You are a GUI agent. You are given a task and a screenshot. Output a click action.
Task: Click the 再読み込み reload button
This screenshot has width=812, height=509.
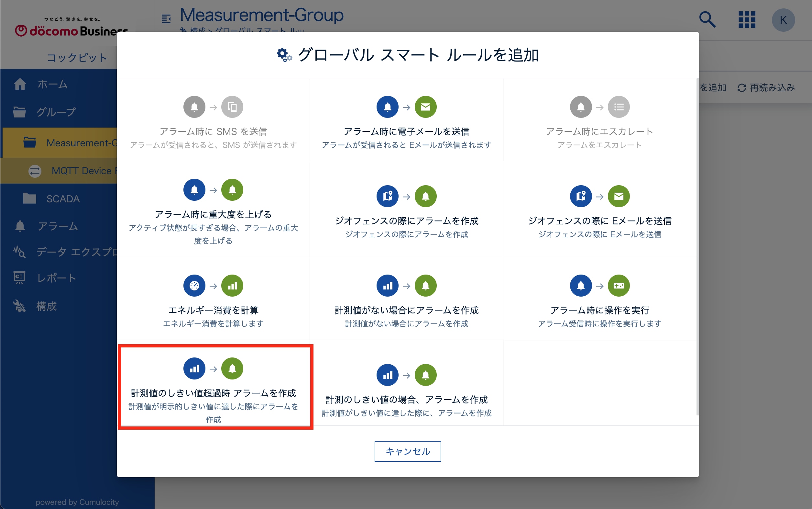click(766, 87)
